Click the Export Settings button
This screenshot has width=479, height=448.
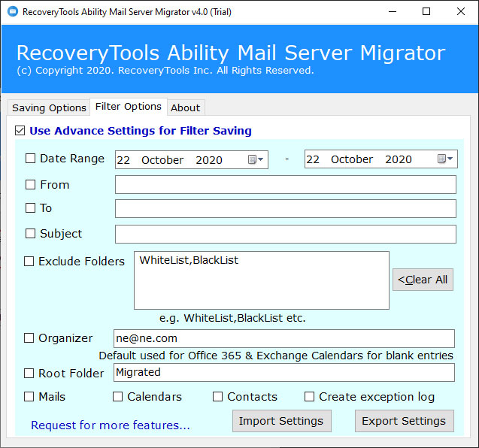pos(404,421)
